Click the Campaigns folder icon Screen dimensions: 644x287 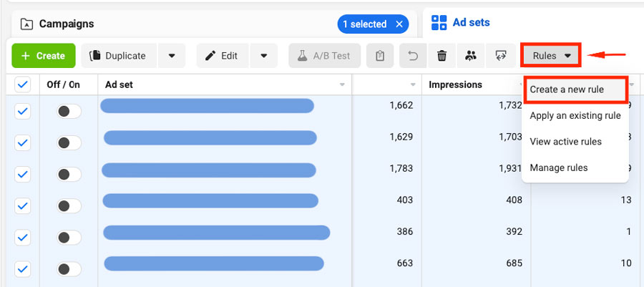click(x=26, y=24)
